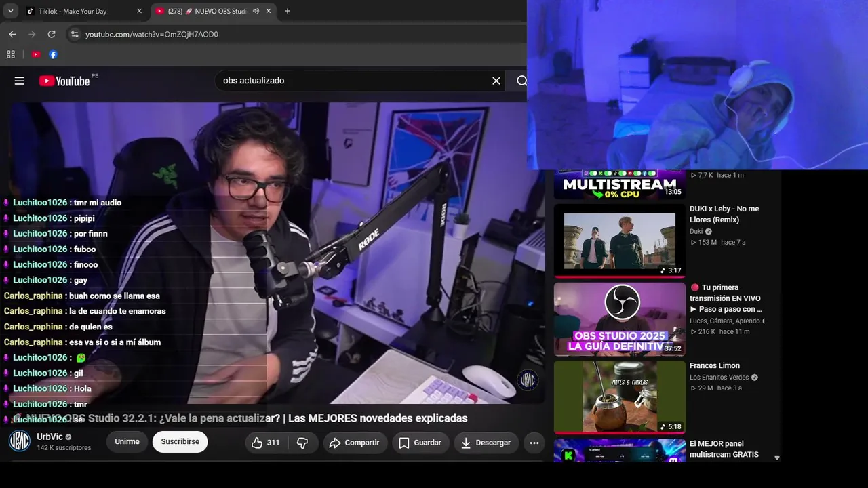Screen dimensions: 868x488
Task: Play DUKI x Leby No me Llores thumbnail
Action: [x=620, y=241]
